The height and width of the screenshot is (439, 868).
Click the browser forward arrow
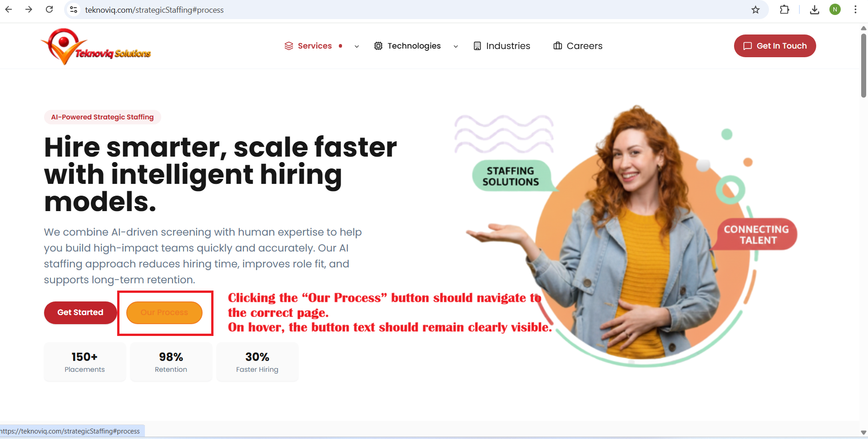(29, 10)
